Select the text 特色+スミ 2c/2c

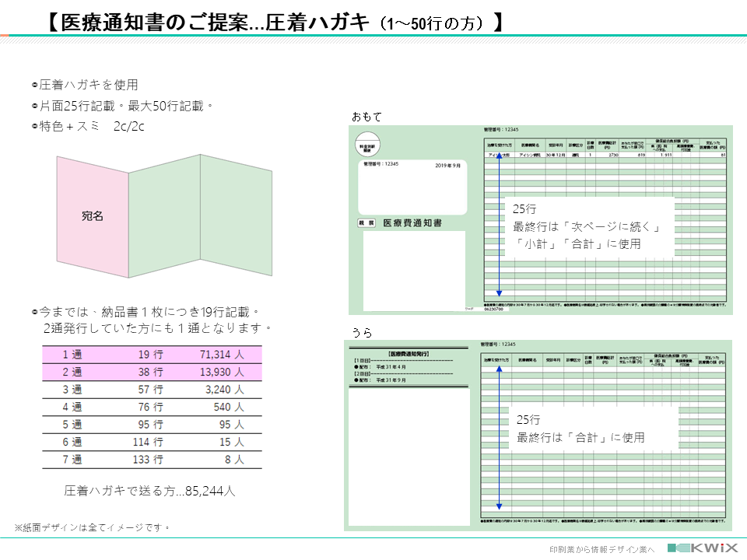(92, 126)
